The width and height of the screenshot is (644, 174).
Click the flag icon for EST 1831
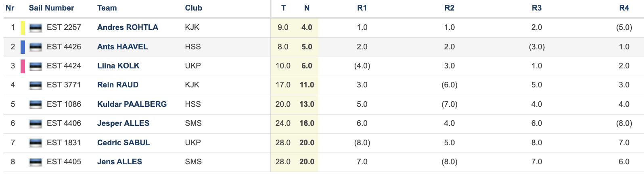pyautogui.click(x=36, y=143)
